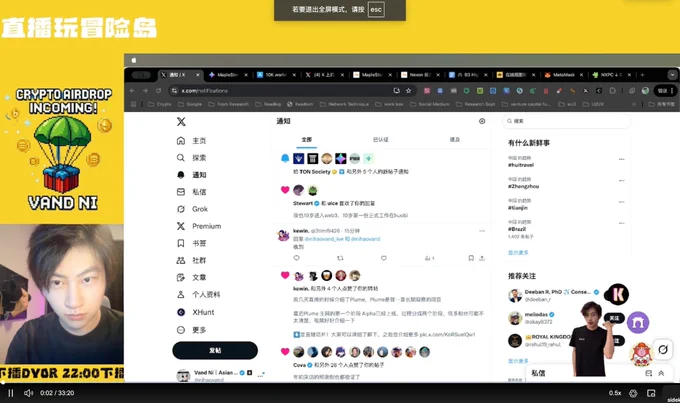Open the floating Grok button
This screenshot has height=403, width=680.
pyautogui.click(x=663, y=349)
